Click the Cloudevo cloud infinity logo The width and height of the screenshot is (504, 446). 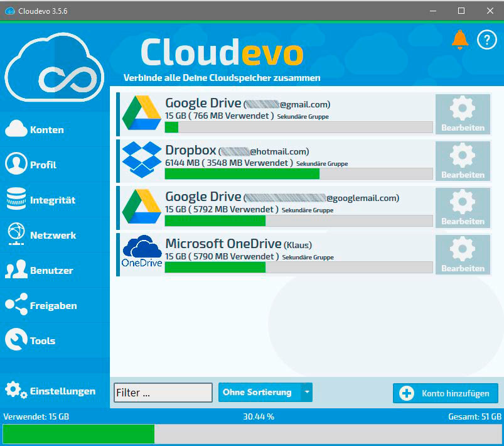(x=55, y=67)
